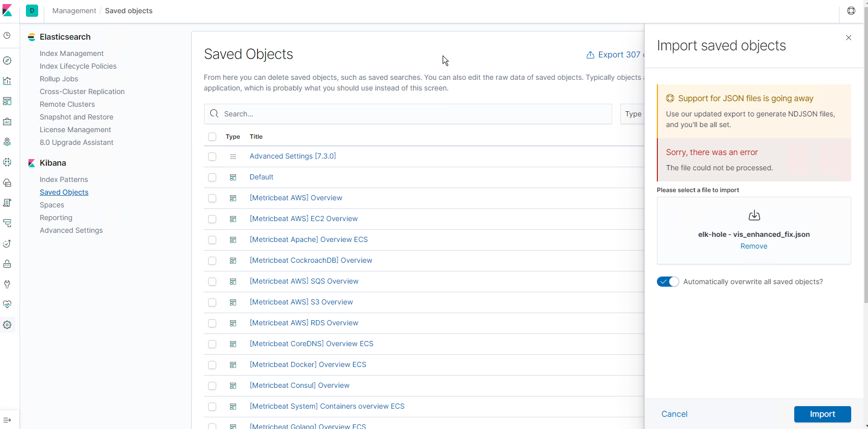
Task: Click the file picker drop zone
Action: pos(754,230)
